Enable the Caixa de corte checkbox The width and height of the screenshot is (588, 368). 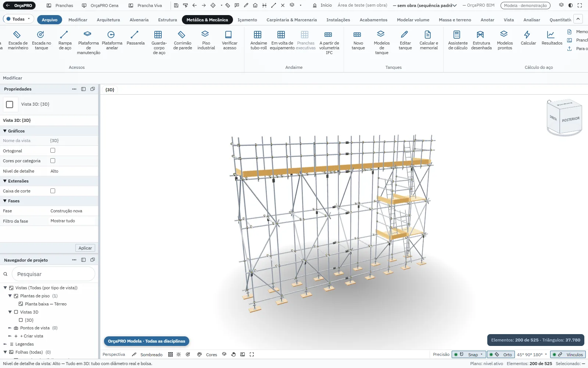tap(53, 191)
